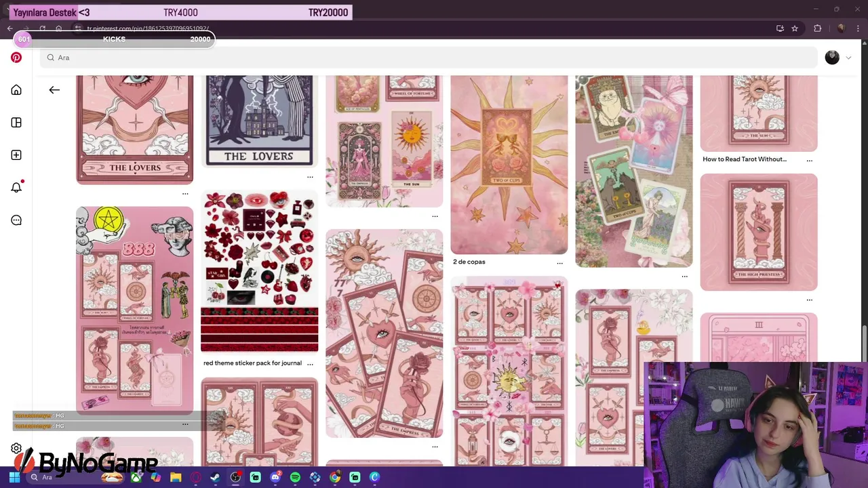Open the Pinterest logo home link

coord(16,58)
